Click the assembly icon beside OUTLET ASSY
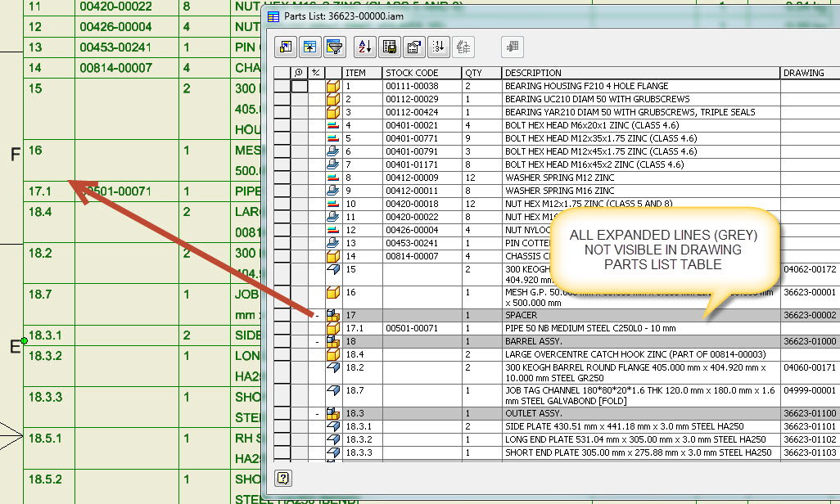Image resolution: width=840 pixels, height=504 pixels. (x=331, y=414)
